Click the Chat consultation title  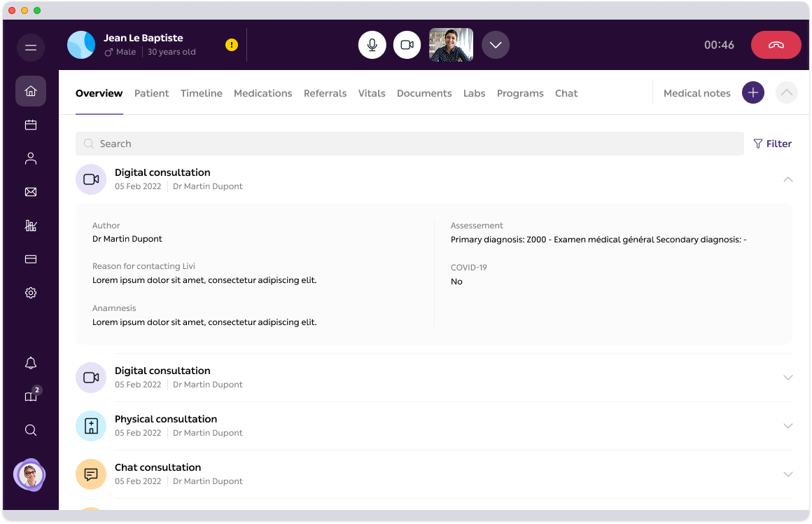pyautogui.click(x=158, y=467)
